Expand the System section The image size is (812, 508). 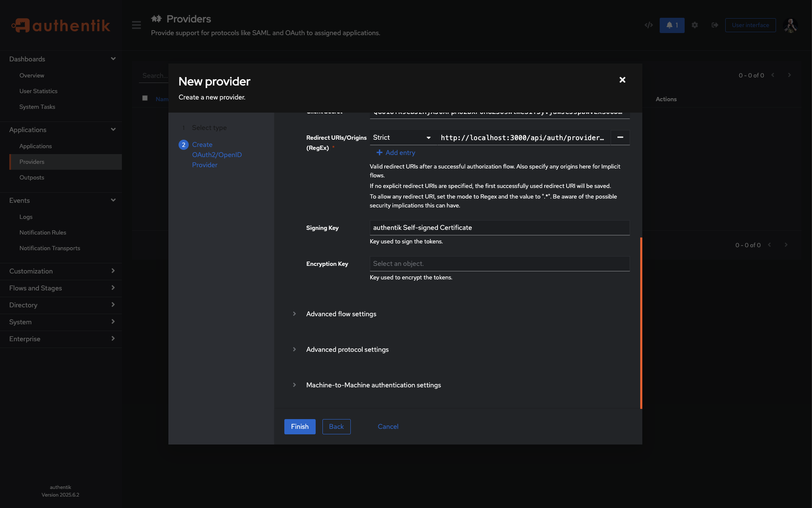point(61,322)
